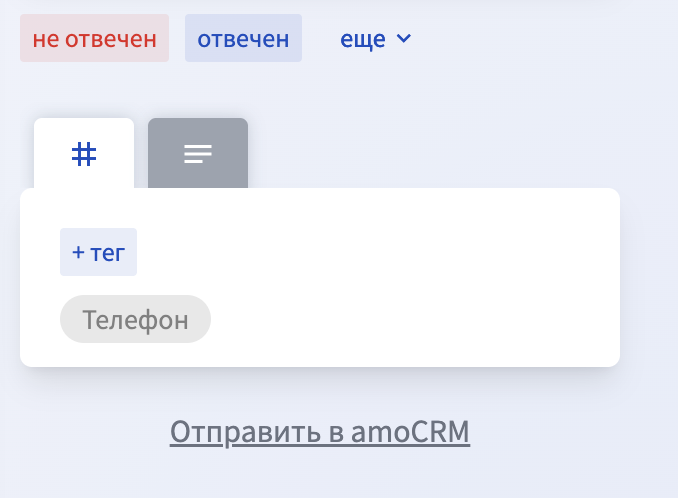Select the gray Телефон pill
Viewport: 678px width, 498px height.
(x=135, y=319)
